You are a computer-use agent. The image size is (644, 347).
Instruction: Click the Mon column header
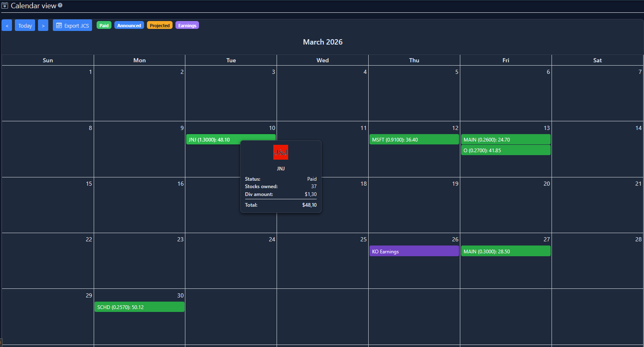pos(140,60)
